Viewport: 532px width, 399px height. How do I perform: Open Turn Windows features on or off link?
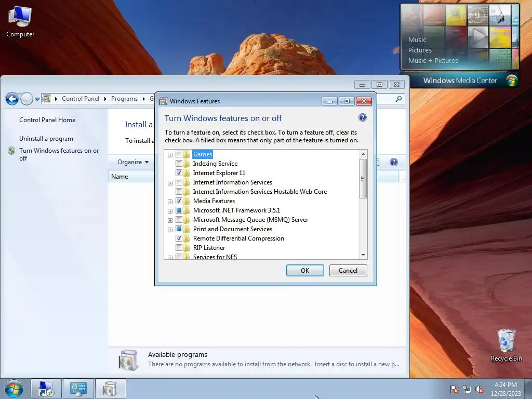[x=59, y=154]
